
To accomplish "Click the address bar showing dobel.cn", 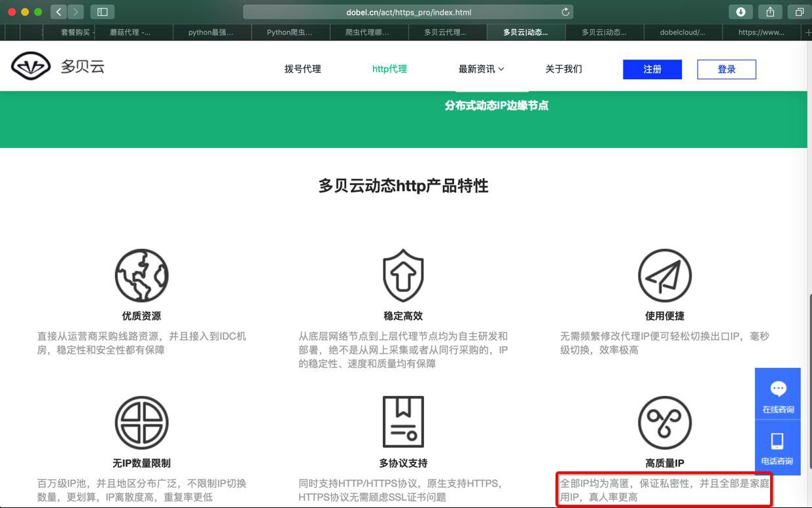I will (x=408, y=12).
